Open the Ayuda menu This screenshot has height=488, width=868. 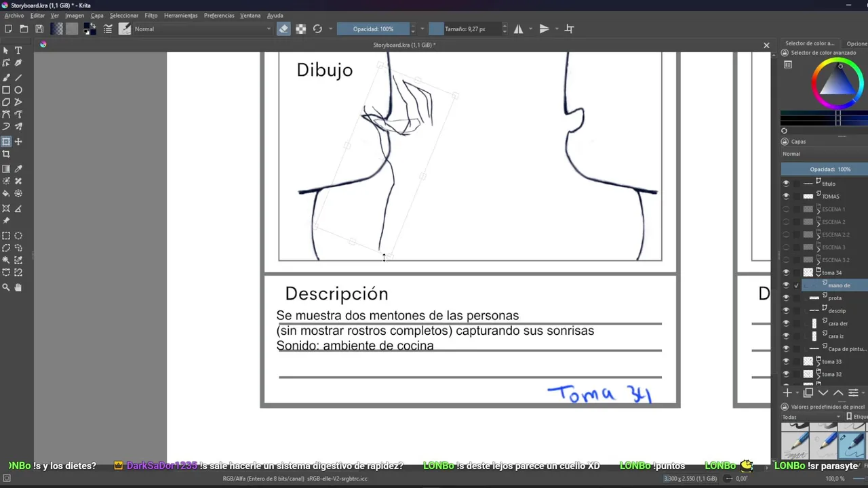tap(275, 16)
